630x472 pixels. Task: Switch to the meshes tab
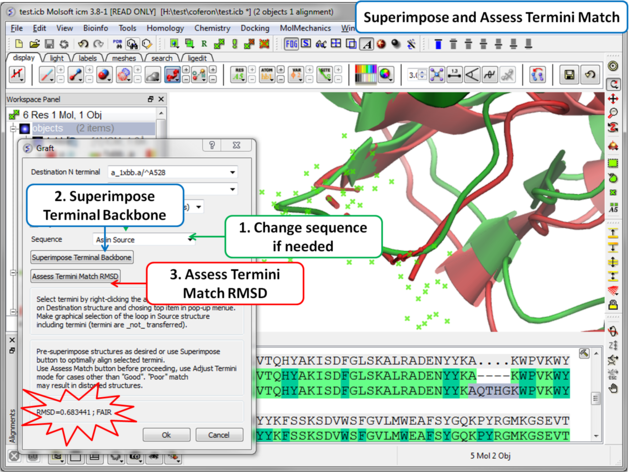coord(124,58)
